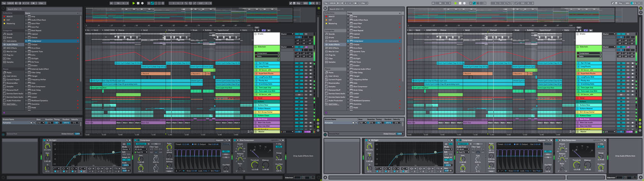This screenshot has height=181, width=644.
Task: Fold the Dyn Strings track, left window
Action: point(256,63)
